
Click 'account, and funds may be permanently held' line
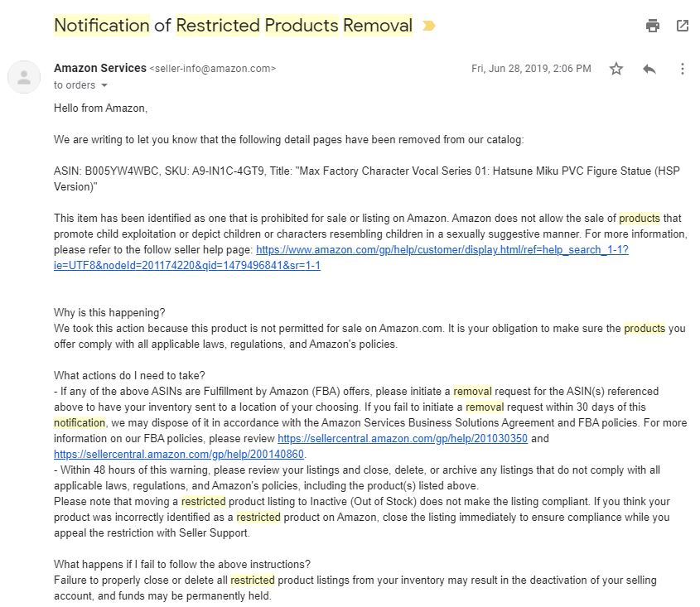pyautogui.click(x=162, y=596)
